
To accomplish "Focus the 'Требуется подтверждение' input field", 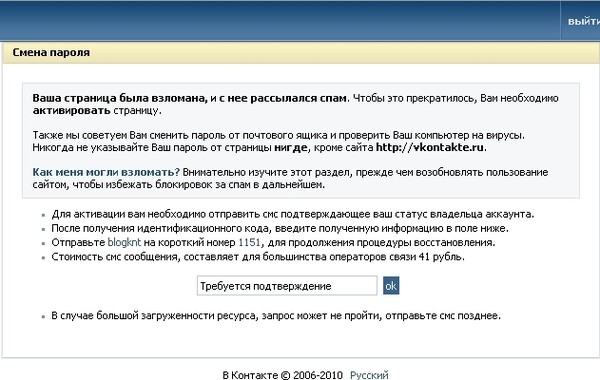I will pyautogui.click(x=287, y=285).
